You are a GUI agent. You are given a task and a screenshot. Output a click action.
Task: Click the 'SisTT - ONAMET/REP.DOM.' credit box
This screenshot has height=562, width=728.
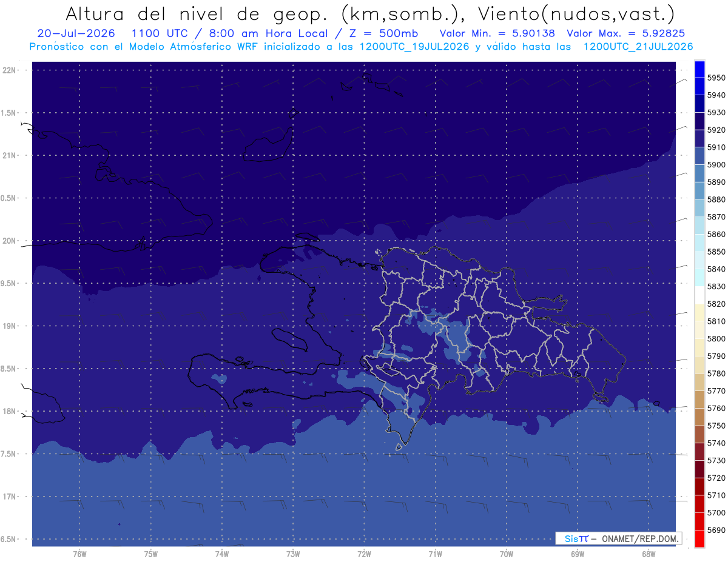(x=618, y=538)
